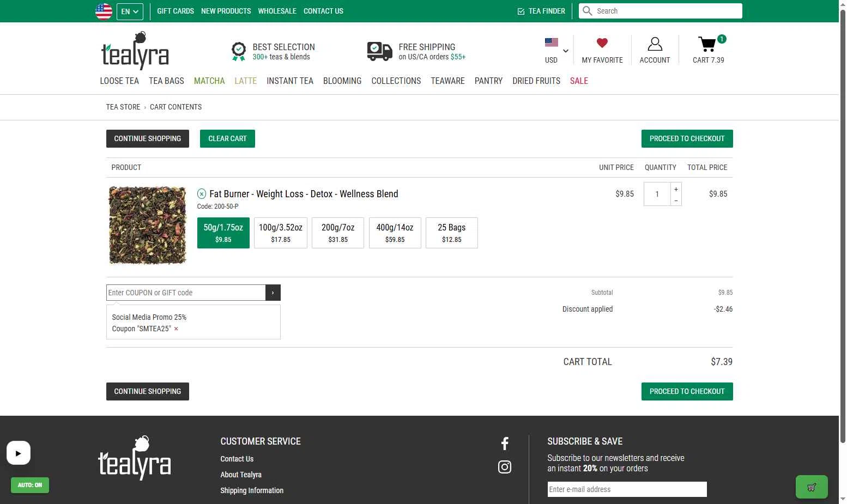Submit coupon code with arrow button

tap(273, 293)
